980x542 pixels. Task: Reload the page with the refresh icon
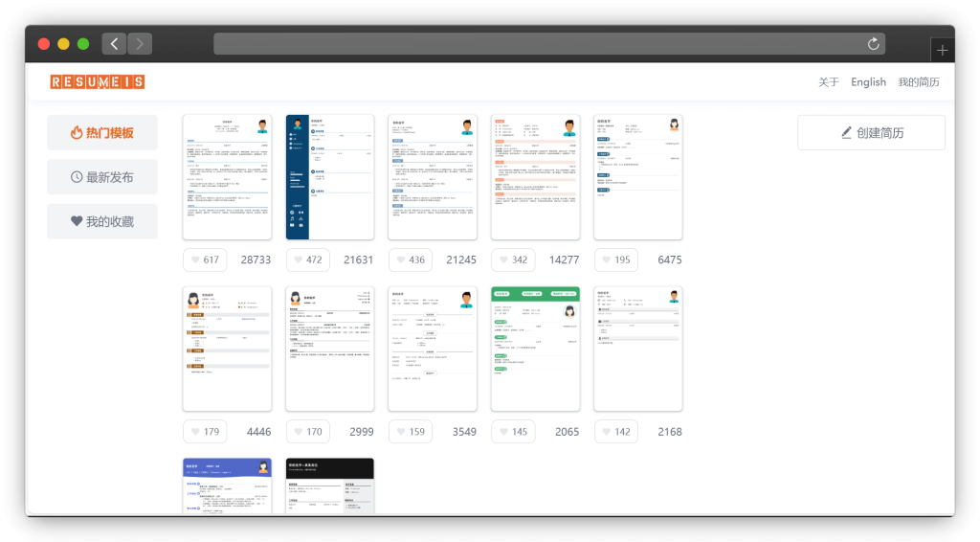(873, 43)
